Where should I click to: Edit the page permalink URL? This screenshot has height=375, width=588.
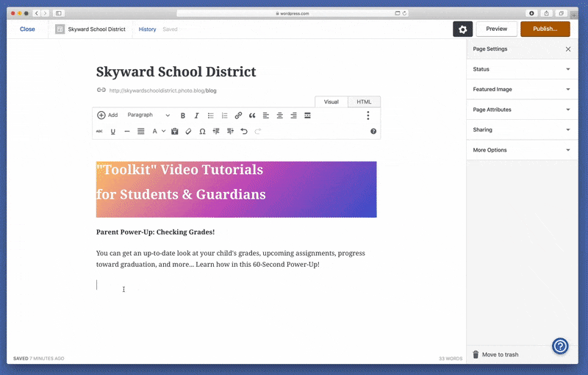[162, 90]
